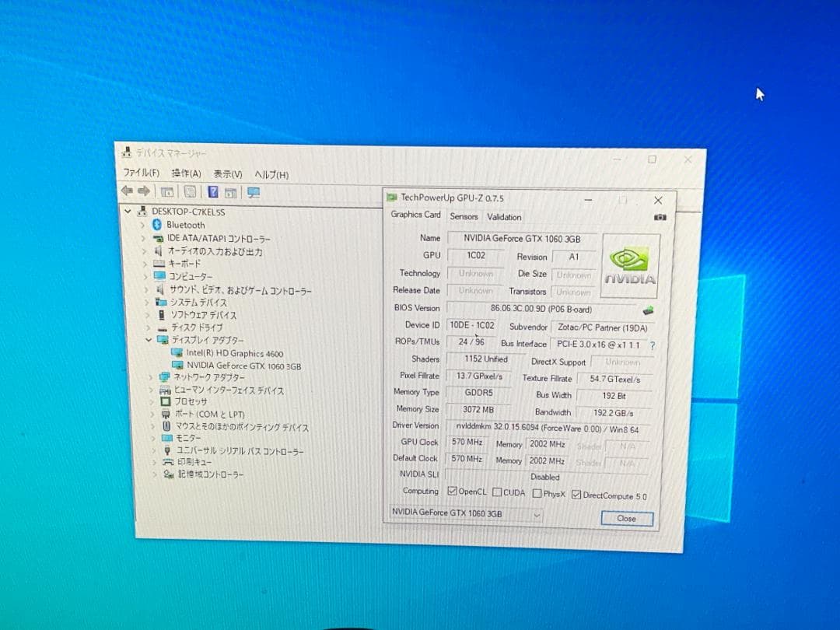
Task: Open the 操作(A) menu
Action: [186, 173]
